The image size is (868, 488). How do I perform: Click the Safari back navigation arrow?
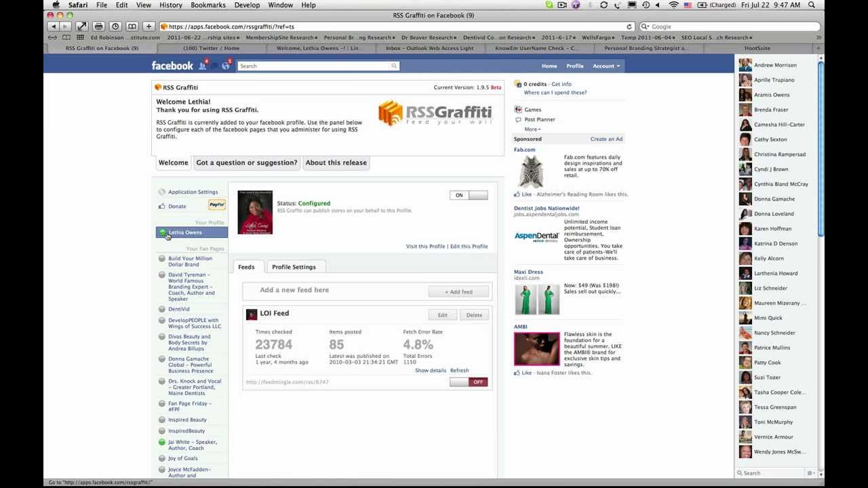click(54, 26)
